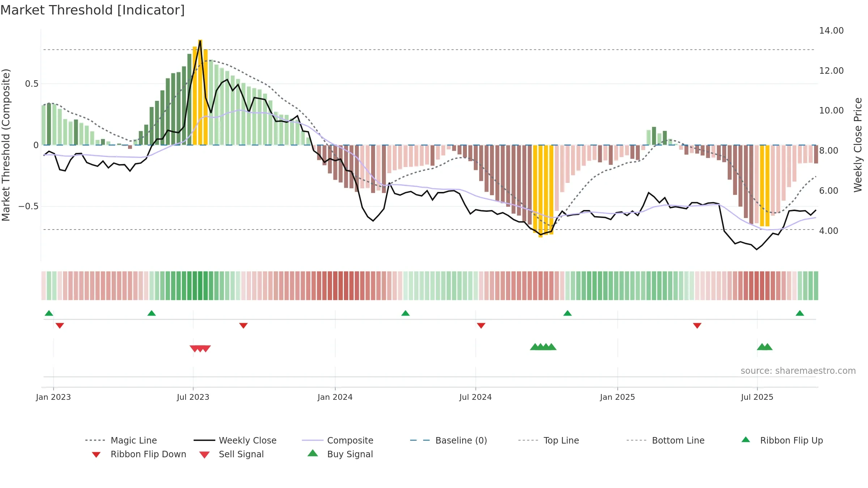Image resolution: width=868 pixels, height=488 pixels.
Task: Click the yellow bars near the Jul 2025 trough
Action: coord(765,186)
